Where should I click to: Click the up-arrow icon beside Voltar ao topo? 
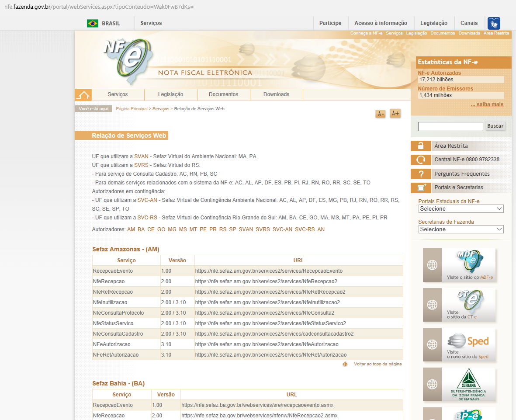pos(345,364)
